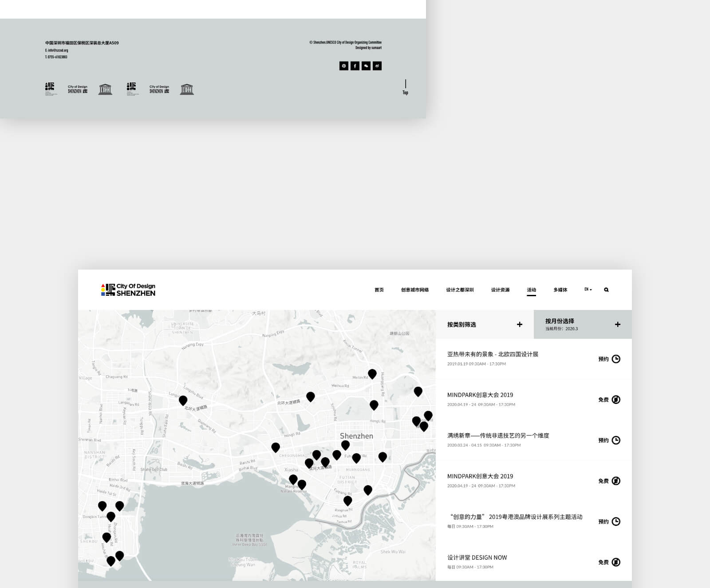Click the Pinterest icon in the footer
Screen dimensions: 710x588
pyautogui.click(x=343, y=66)
